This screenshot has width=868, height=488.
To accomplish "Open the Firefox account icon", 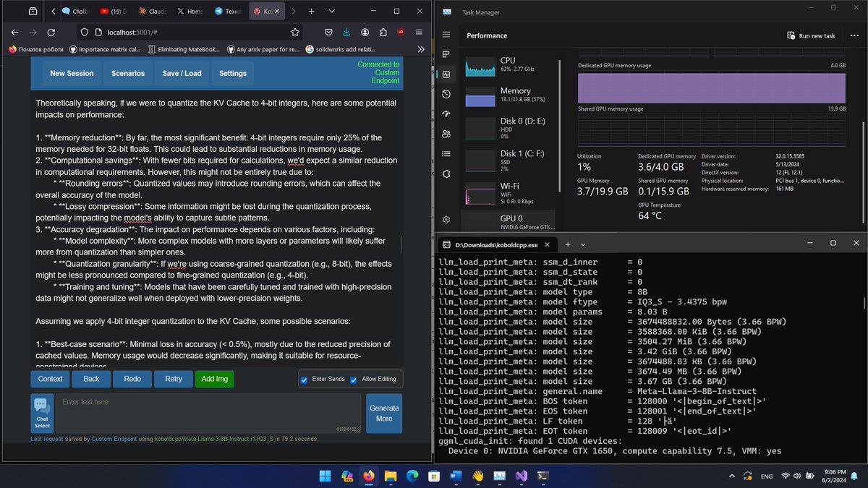I will 364,33.
